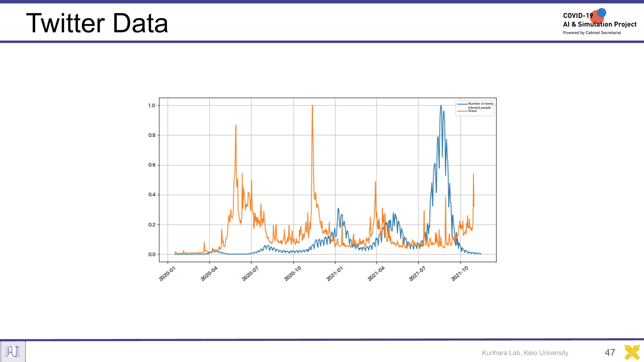Click the orange legend line swatch
The width and height of the screenshot is (644, 362).
(x=462, y=111)
